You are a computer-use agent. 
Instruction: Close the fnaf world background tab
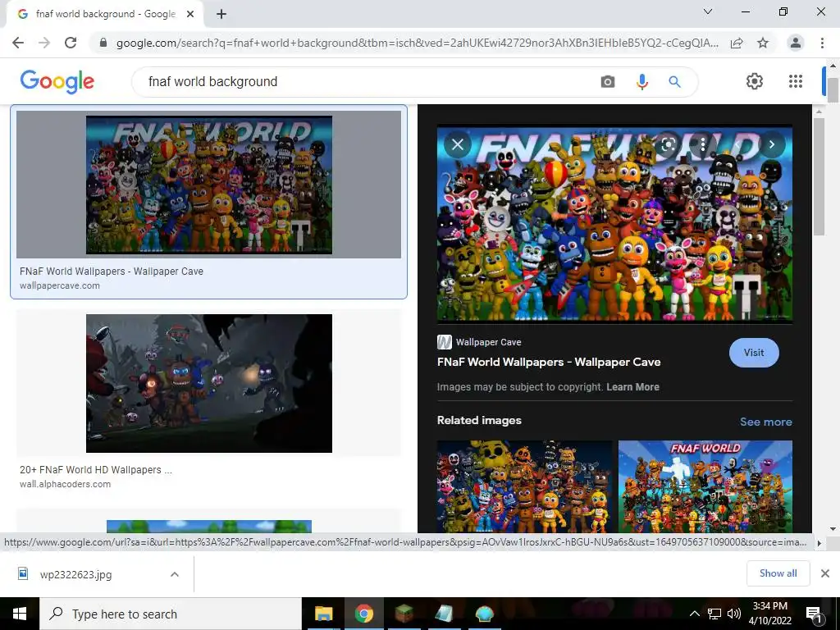coord(190,15)
